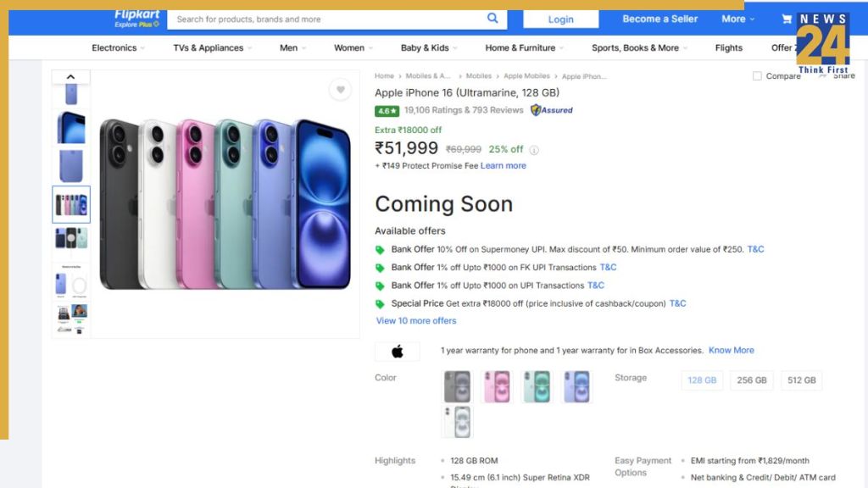The width and height of the screenshot is (868, 488).
Task: Open the More dropdown in header
Action: pos(737,19)
